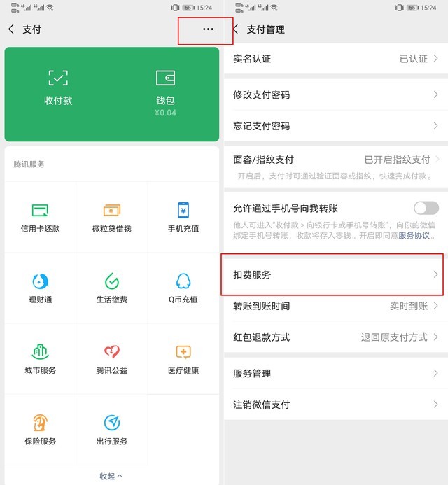Go back from the 支付 screen
Viewport: 448px width, 485px height.
[x=11, y=29]
